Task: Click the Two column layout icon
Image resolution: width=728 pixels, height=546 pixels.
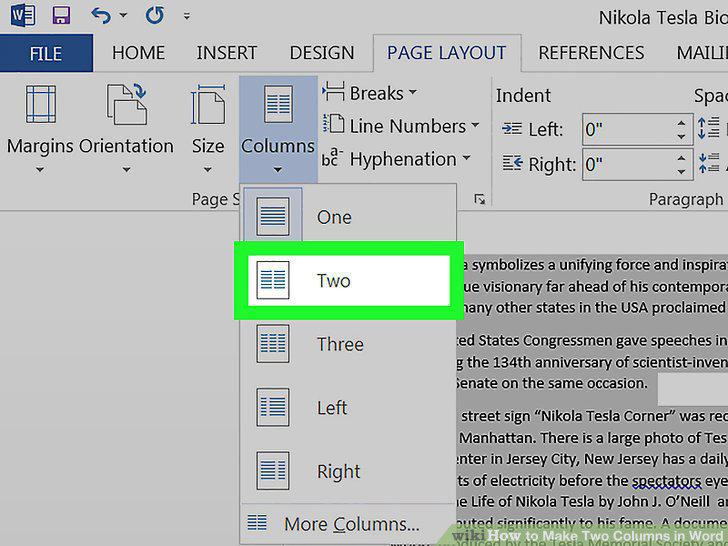Action: pyautogui.click(x=273, y=280)
